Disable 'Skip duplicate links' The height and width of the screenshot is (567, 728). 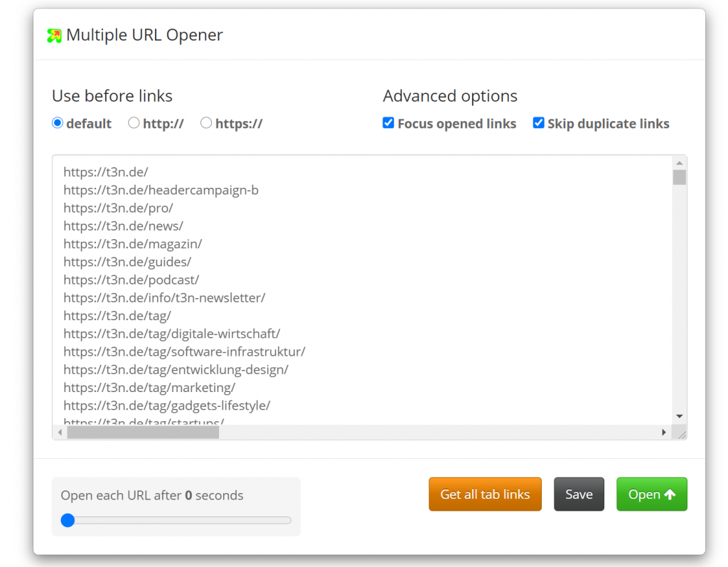pos(538,122)
